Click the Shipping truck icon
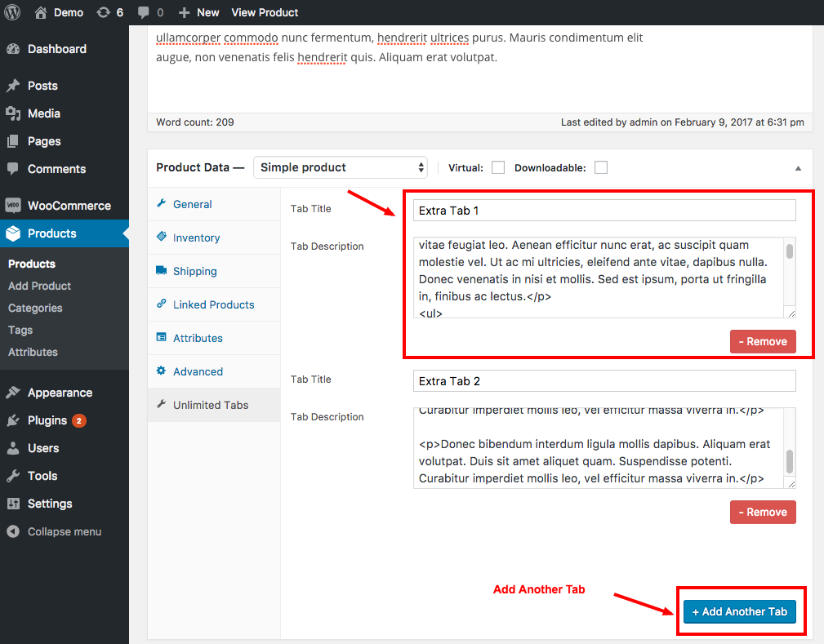 point(162,270)
